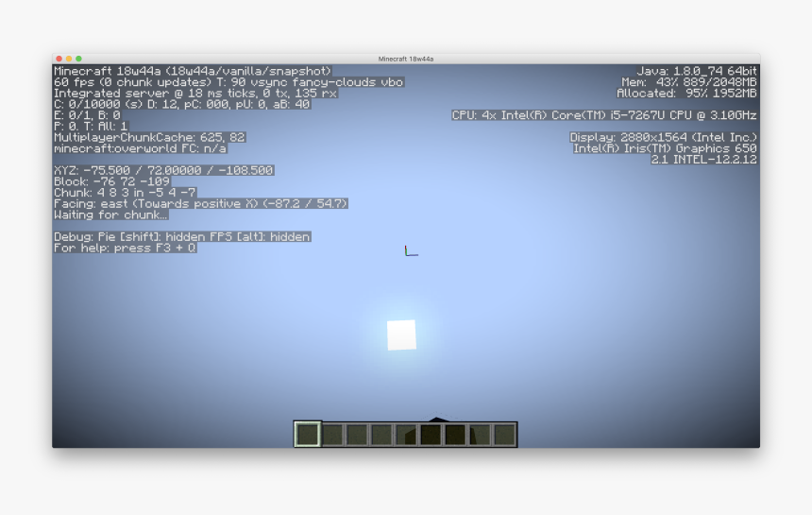Click the 'Facing: east' debug line

coord(200,203)
